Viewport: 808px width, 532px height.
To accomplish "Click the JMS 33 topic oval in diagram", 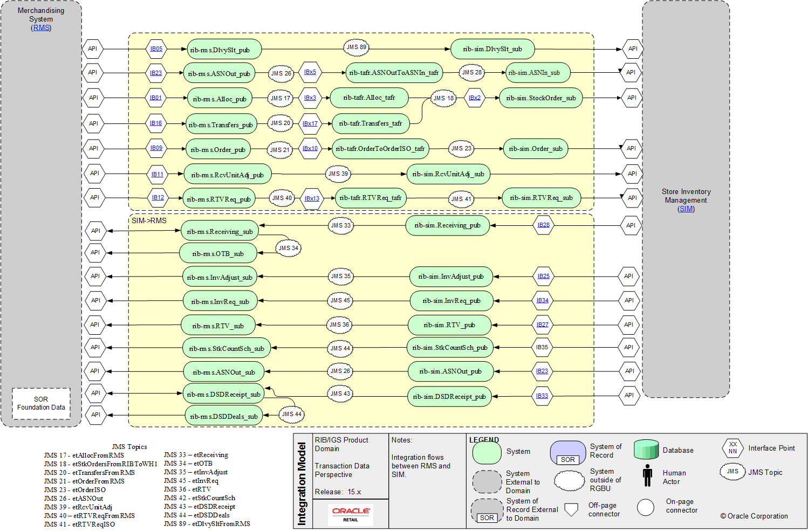I will (x=341, y=225).
